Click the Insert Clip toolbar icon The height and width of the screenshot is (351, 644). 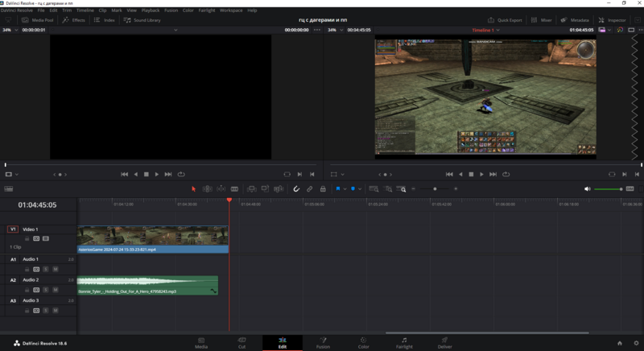coord(251,189)
